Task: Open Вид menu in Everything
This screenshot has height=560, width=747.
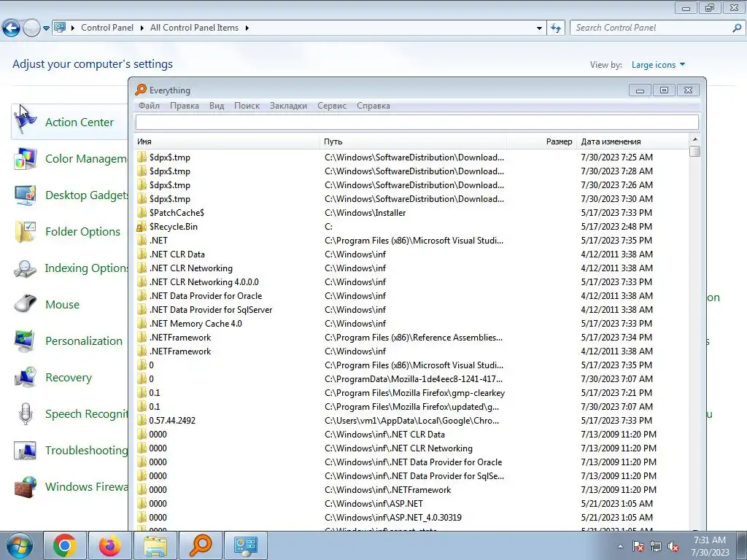Action: click(217, 106)
